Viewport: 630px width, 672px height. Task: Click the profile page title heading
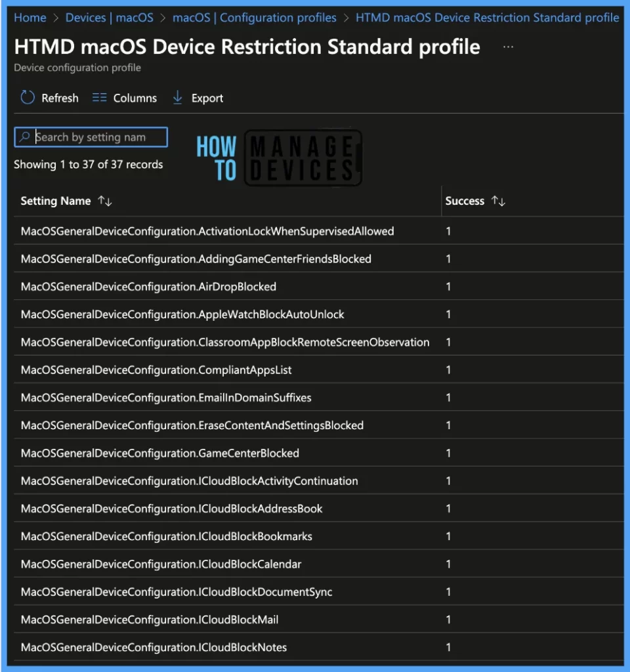pos(247,47)
